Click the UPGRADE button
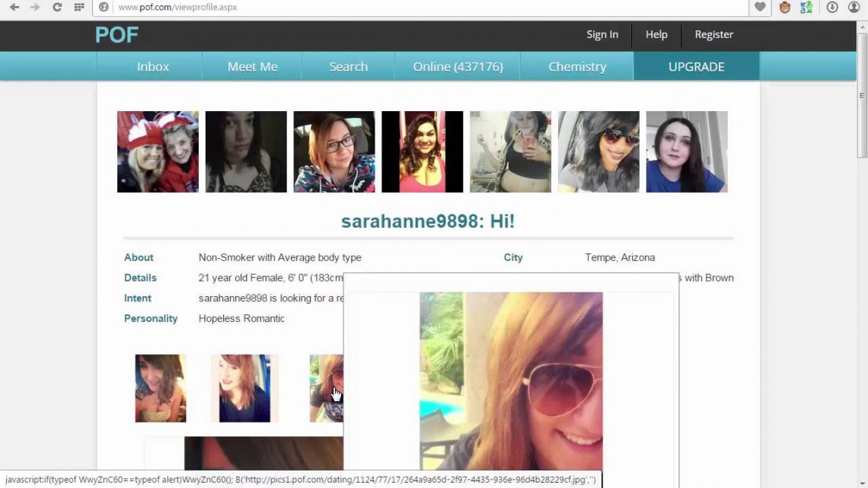Viewport: 868px width, 488px height. (x=695, y=66)
